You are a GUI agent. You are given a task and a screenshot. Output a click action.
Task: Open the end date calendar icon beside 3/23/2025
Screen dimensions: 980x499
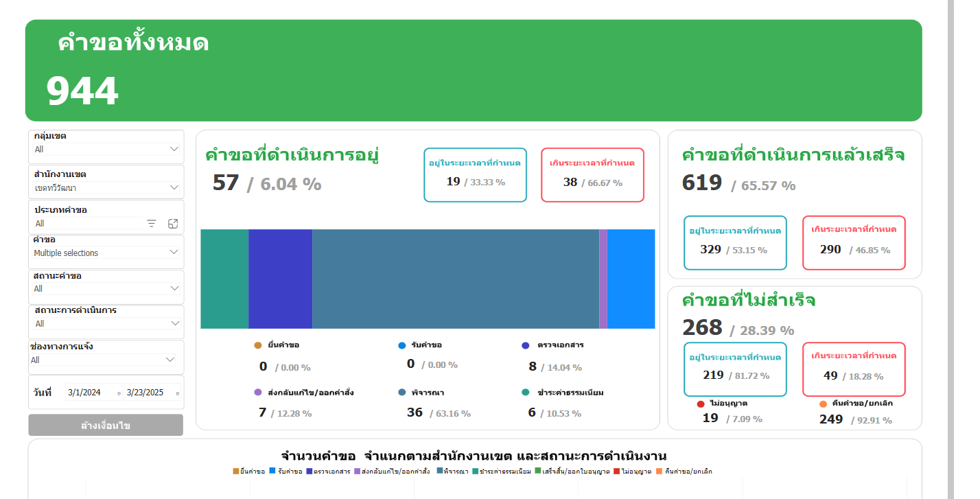pos(178,393)
